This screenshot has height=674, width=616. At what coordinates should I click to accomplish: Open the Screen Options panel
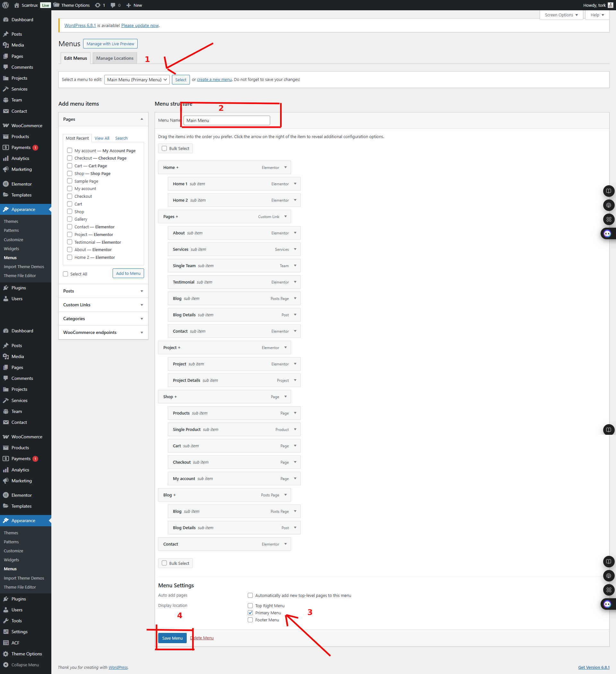point(561,15)
